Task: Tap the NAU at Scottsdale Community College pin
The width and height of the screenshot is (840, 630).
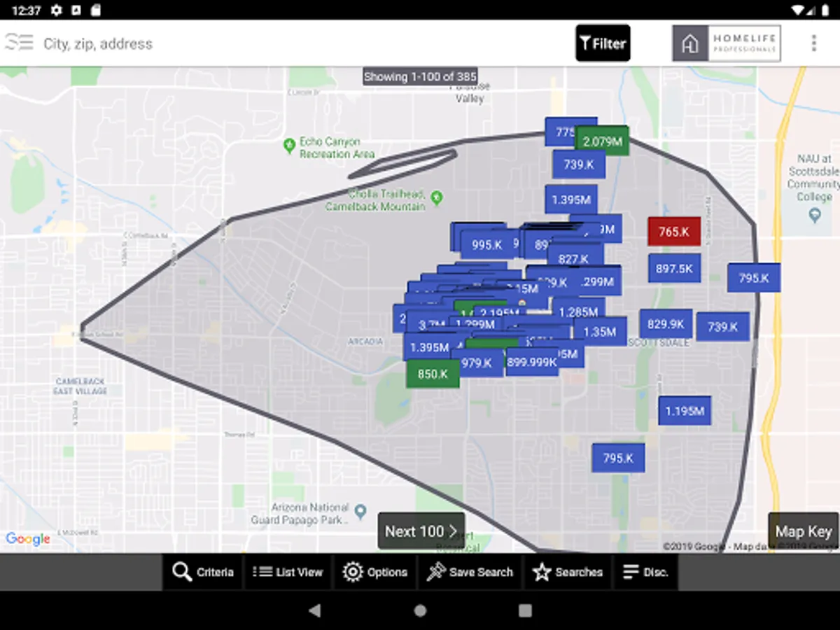Action: (x=815, y=215)
